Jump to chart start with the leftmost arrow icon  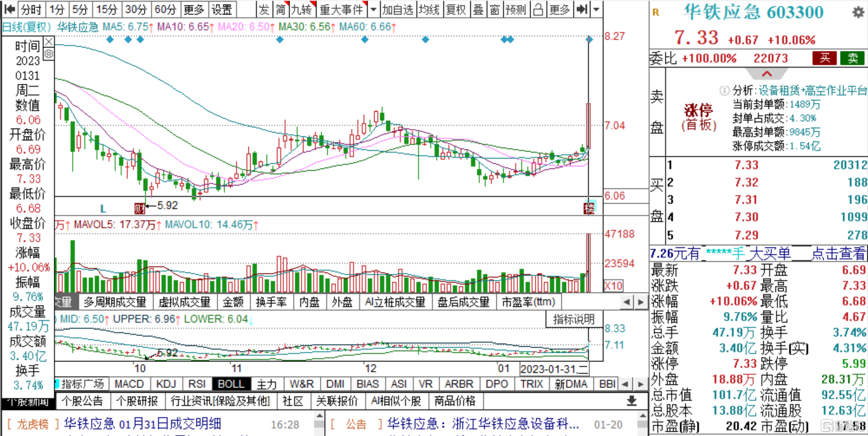tap(10, 9)
